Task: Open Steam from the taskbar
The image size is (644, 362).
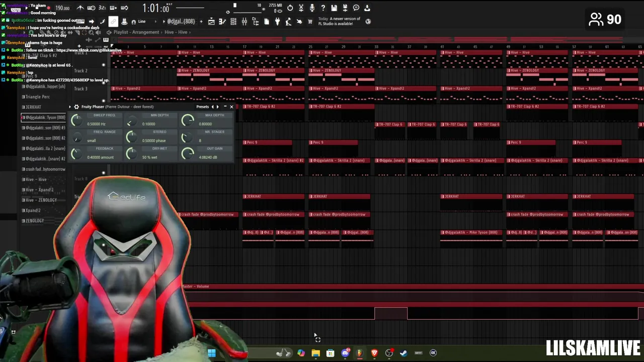Action: click(x=404, y=353)
